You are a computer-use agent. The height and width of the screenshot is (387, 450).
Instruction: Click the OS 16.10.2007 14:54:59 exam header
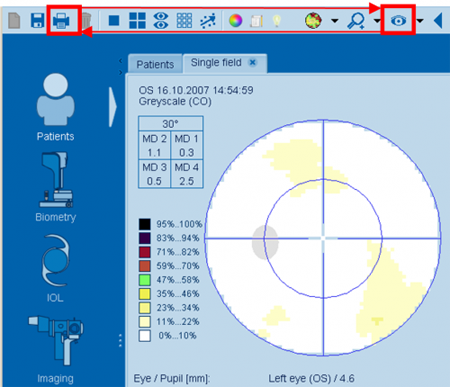click(x=196, y=90)
